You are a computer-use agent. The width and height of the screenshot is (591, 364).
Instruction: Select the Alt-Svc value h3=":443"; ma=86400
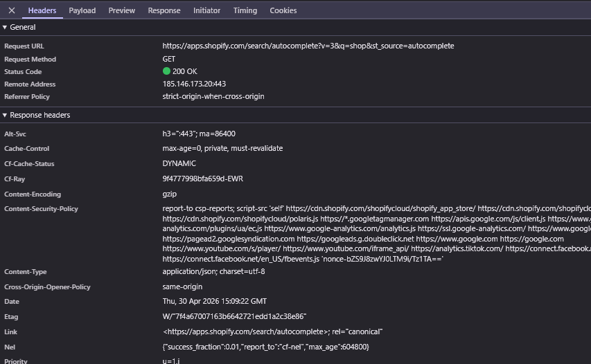pyautogui.click(x=199, y=134)
